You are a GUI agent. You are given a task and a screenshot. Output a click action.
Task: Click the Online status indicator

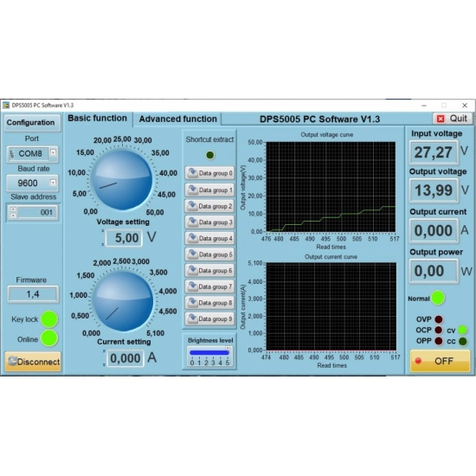point(49,338)
